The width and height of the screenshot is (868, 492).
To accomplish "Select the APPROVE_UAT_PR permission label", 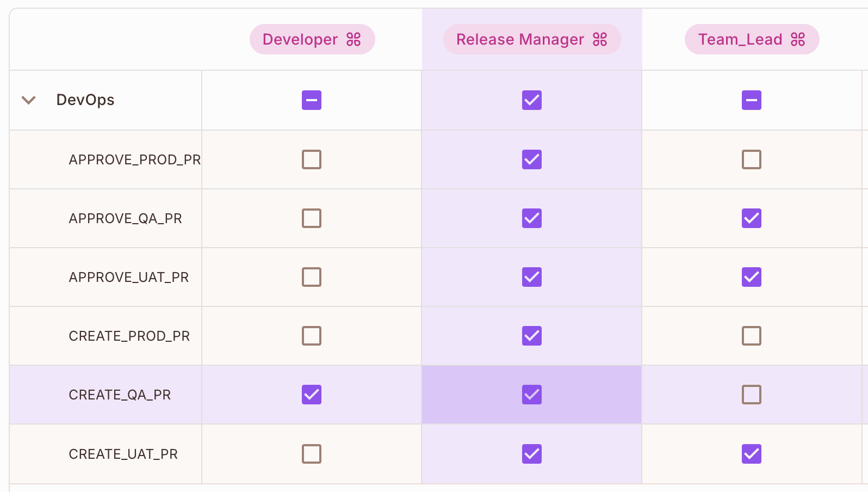I will click(x=129, y=277).
